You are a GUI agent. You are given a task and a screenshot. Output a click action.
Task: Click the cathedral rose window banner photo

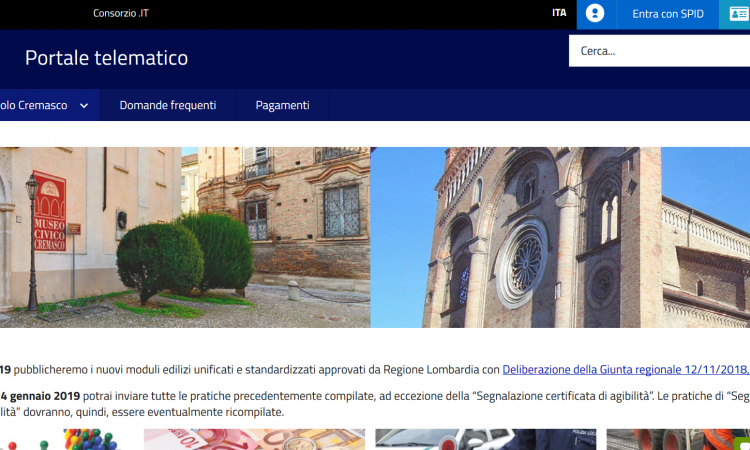point(560,237)
